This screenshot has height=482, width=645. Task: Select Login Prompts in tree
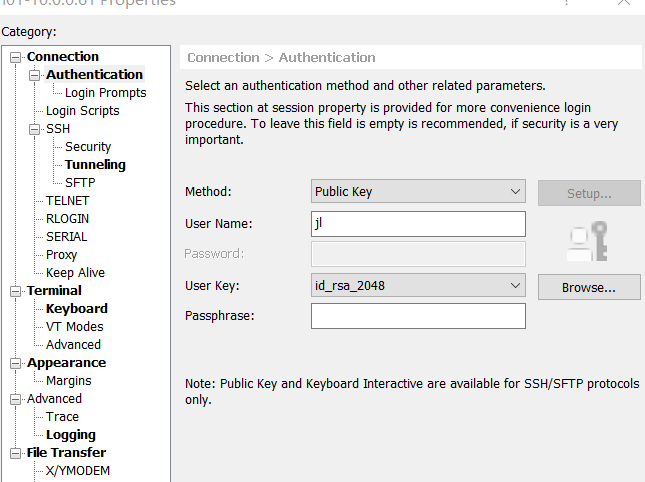pos(105,93)
